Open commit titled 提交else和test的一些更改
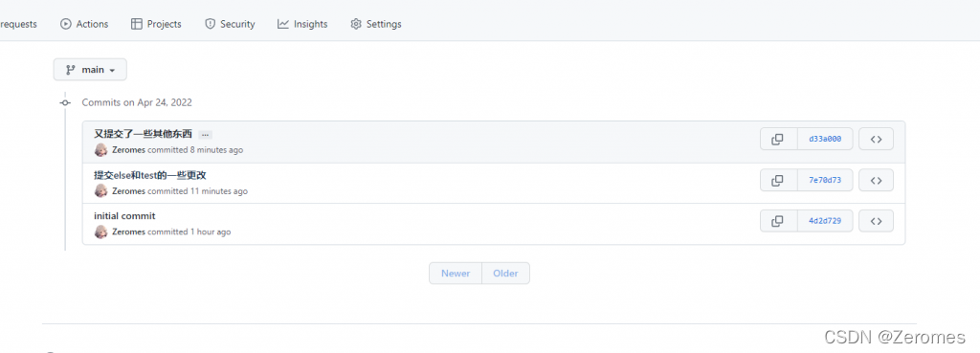The width and height of the screenshot is (980, 353). (x=150, y=175)
